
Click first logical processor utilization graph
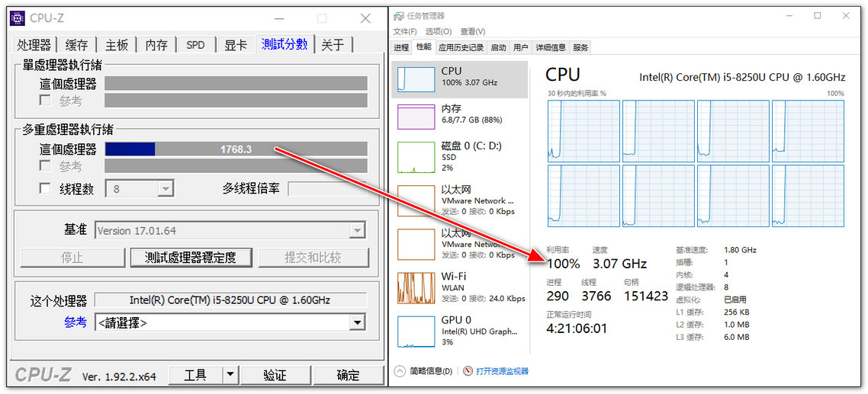583,131
